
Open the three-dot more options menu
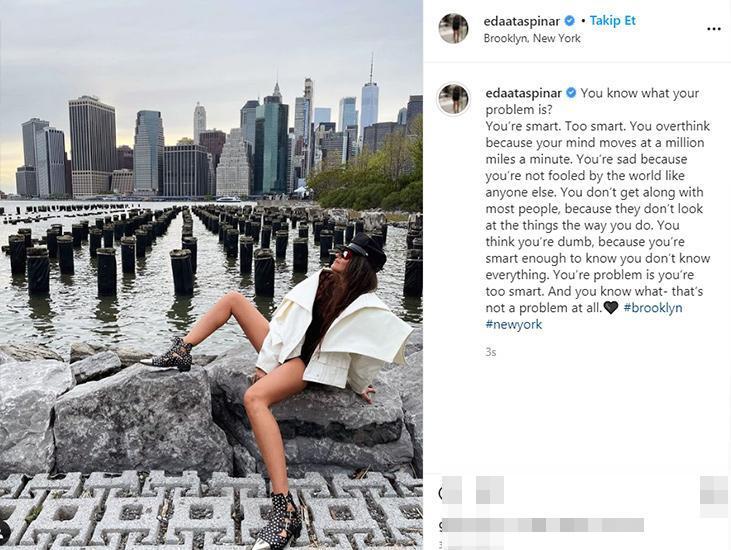coord(714,29)
